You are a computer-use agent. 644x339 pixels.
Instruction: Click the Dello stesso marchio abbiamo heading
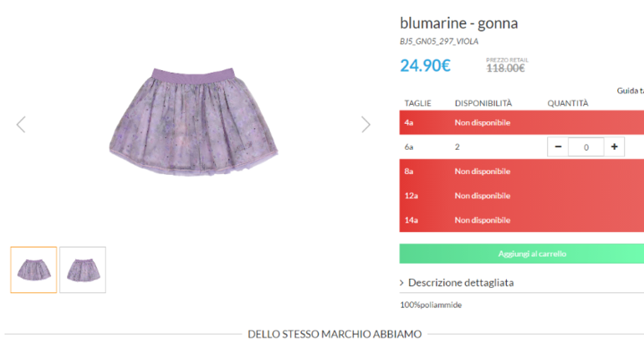tap(335, 334)
